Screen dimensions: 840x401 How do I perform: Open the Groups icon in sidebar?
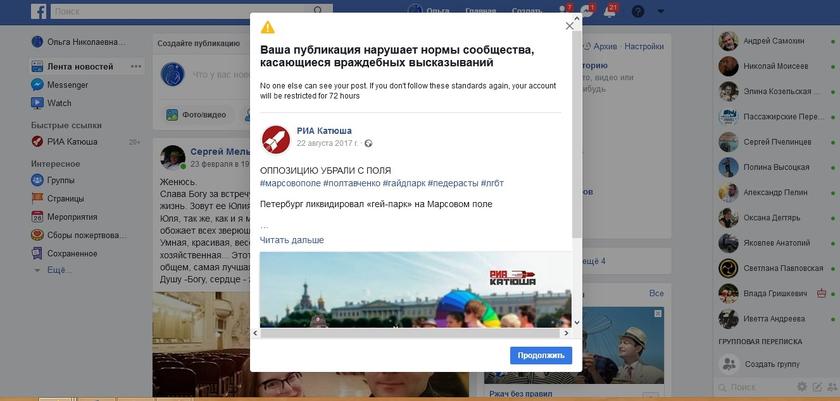pyautogui.click(x=37, y=180)
